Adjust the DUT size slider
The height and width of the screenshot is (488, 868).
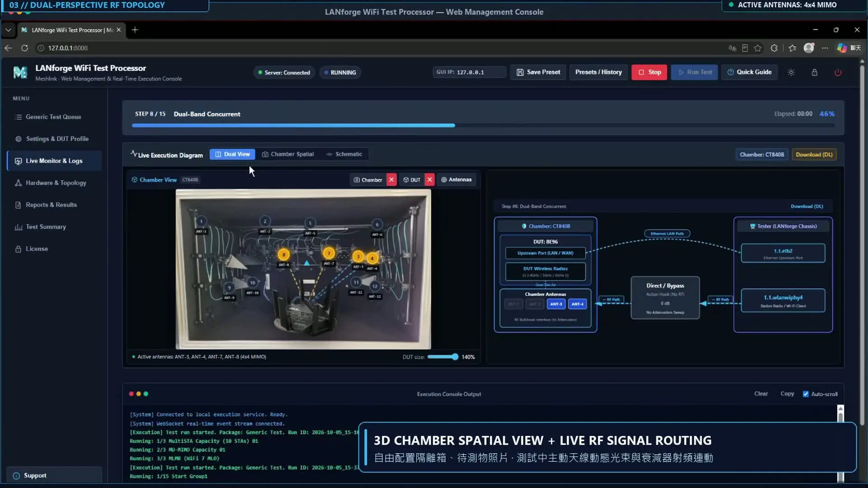click(443, 357)
